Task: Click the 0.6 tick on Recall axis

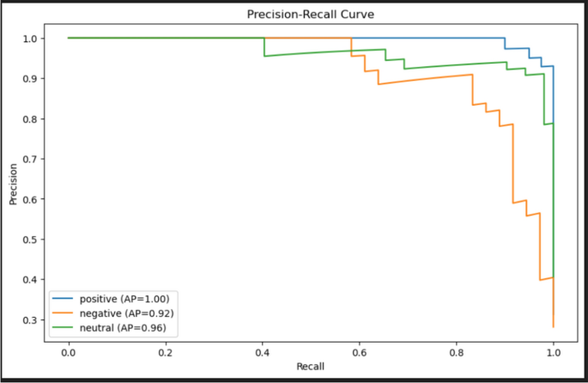Action: coord(359,350)
